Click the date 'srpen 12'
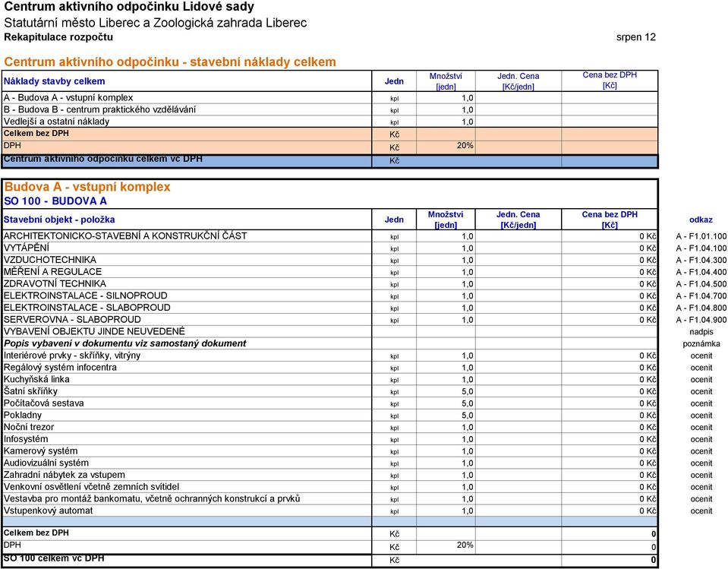The width and height of the screenshot is (728, 569). point(635,37)
